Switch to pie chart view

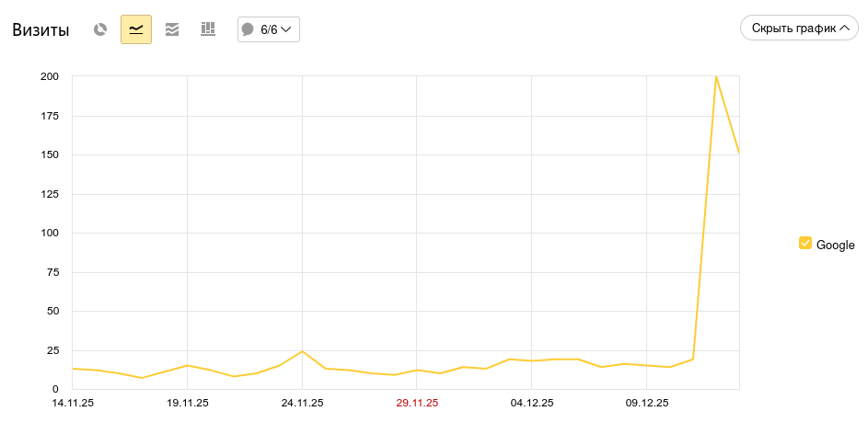coord(100,29)
